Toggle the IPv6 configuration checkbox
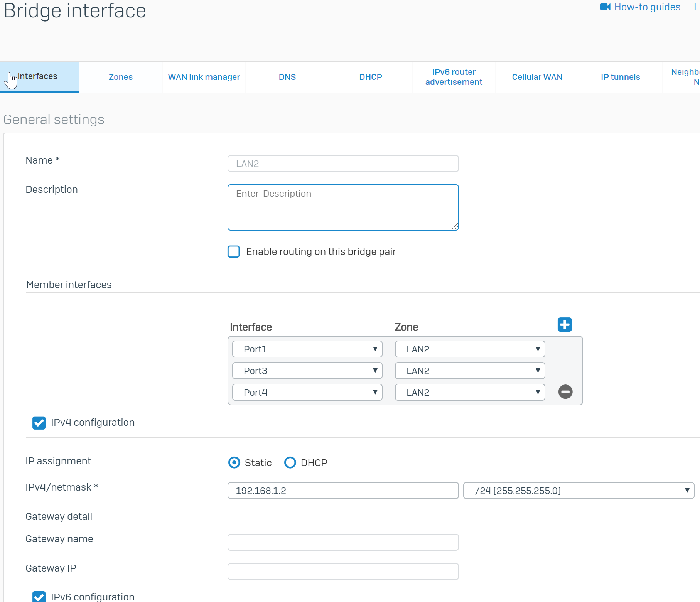Screen dimensions: 700x602 tap(39, 597)
